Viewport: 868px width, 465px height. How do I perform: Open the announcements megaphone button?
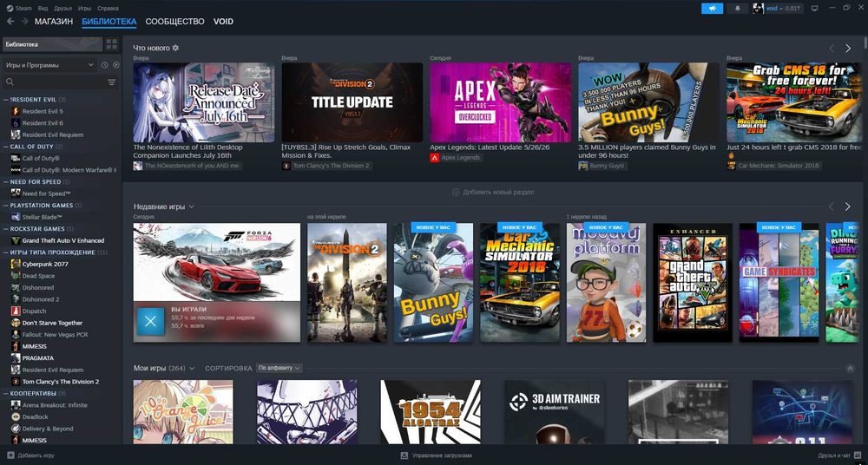712,9
